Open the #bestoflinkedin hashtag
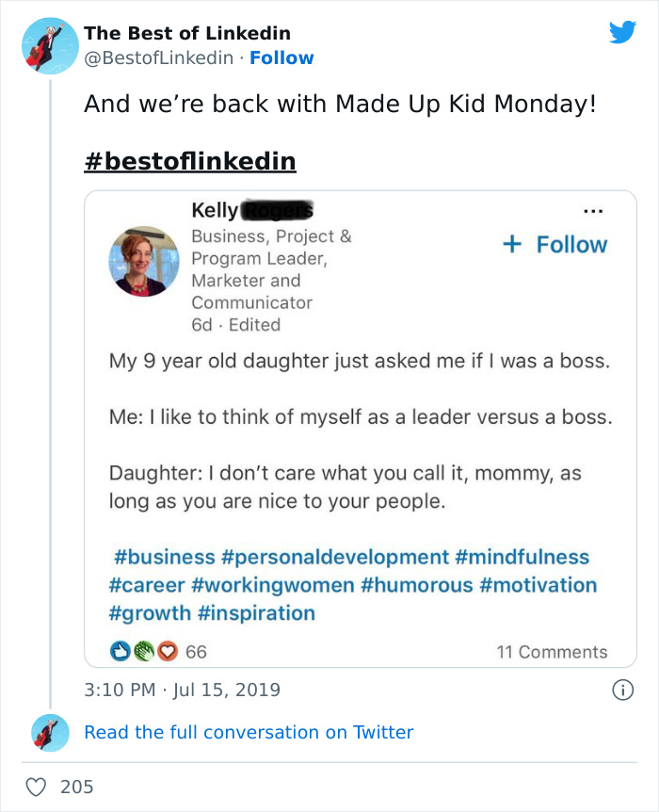This screenshot has width=659, height=812. (190, 161)
